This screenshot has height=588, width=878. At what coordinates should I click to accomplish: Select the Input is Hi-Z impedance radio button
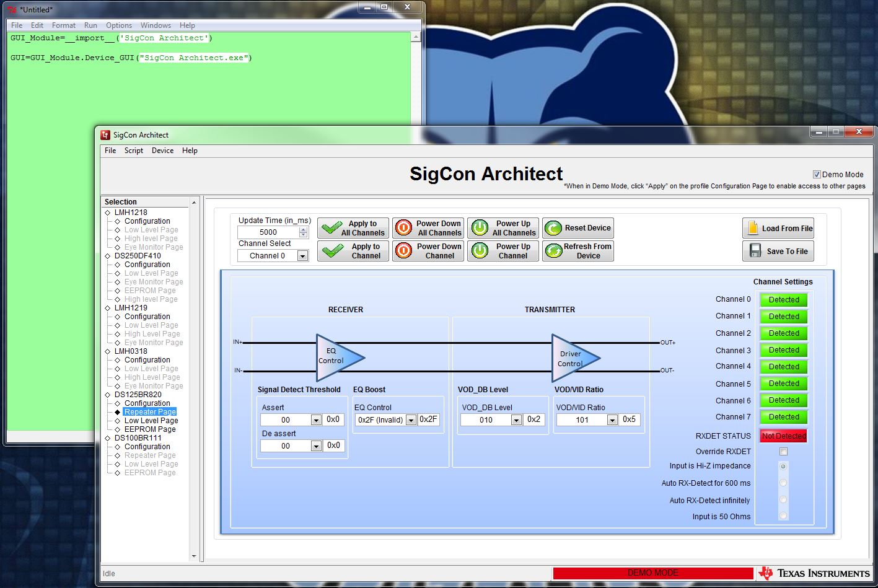pos(784,466)
